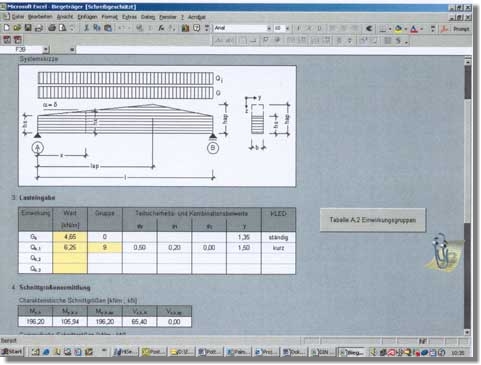Image resolution: width=481 pixels, height=365 pixels.
Task: Click the yellow G_k value cell 4,65
Action: tap(70, 237)
